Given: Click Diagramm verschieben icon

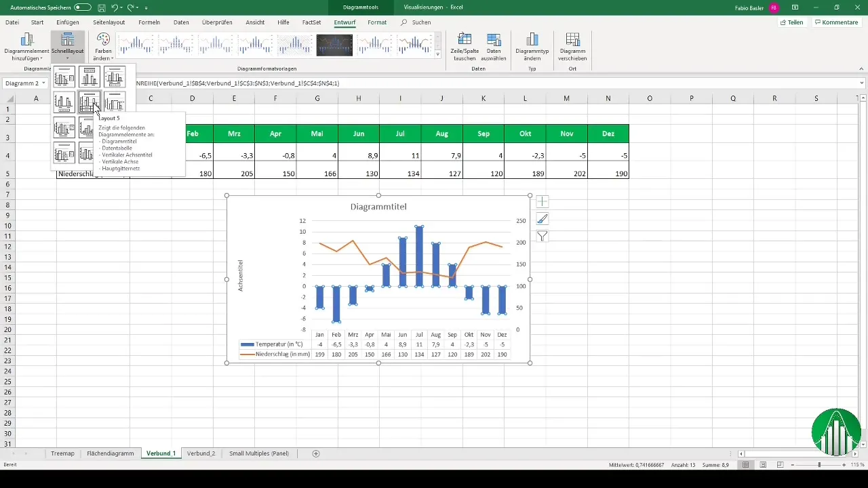Looking at the screenshot, I should (x=573, y=46).
